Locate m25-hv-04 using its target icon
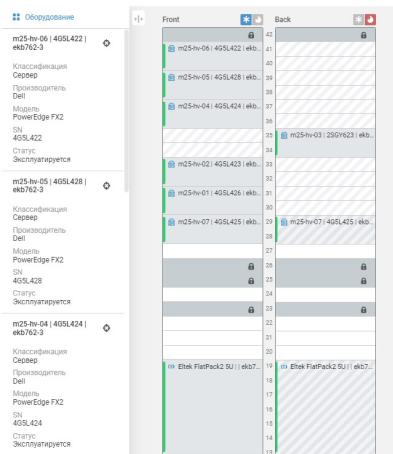This screenshot has height=454, width=393. tap(106, 328)
